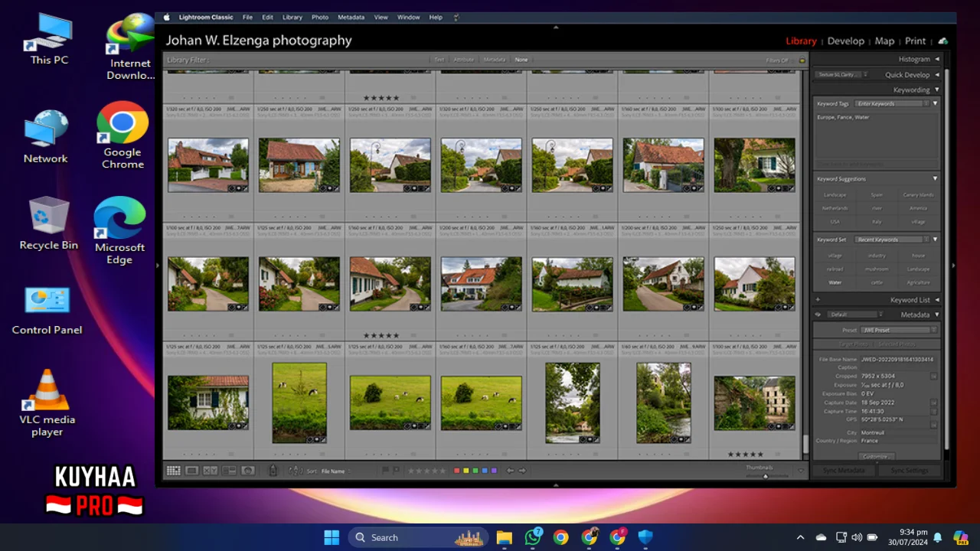Toggle Selected Photos metadata mode
Image resolution: width=980 pixels, height=551 pixels.
[897, 344]
